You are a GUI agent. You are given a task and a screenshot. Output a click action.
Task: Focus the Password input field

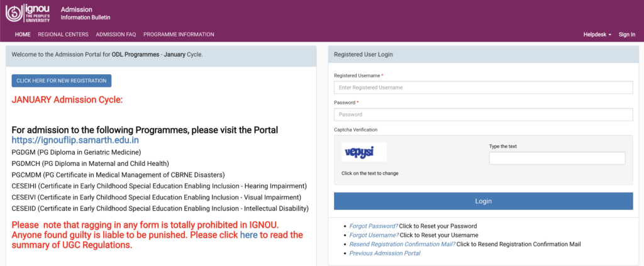pyautogui.click(x=484, y=114)
